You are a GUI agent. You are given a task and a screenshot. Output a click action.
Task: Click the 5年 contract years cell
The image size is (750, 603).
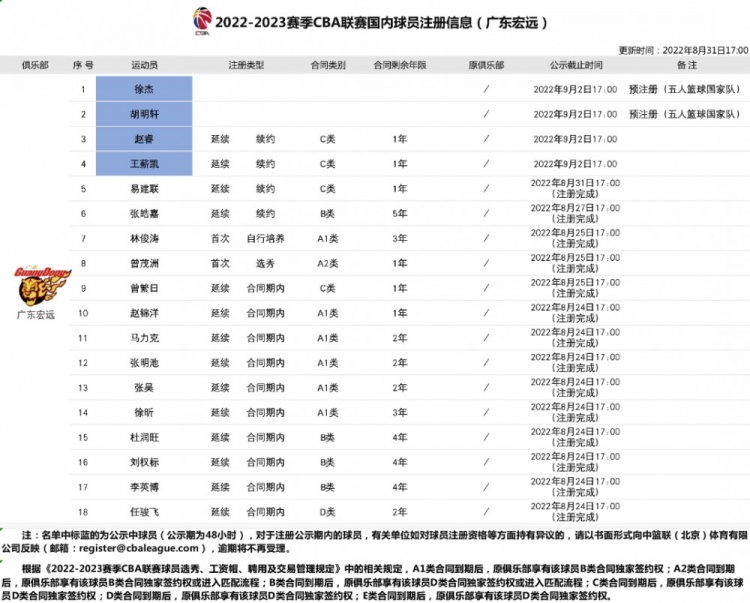click(x=400, y=214)
